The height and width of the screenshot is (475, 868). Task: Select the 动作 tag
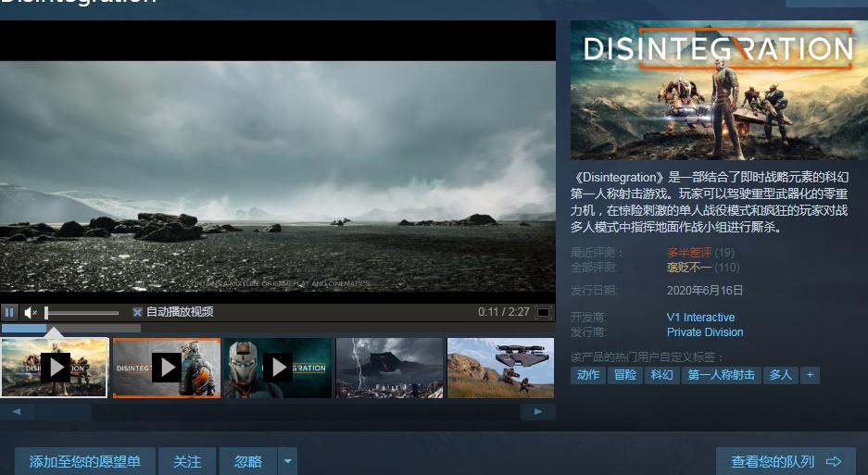click(x=588, y=375)
